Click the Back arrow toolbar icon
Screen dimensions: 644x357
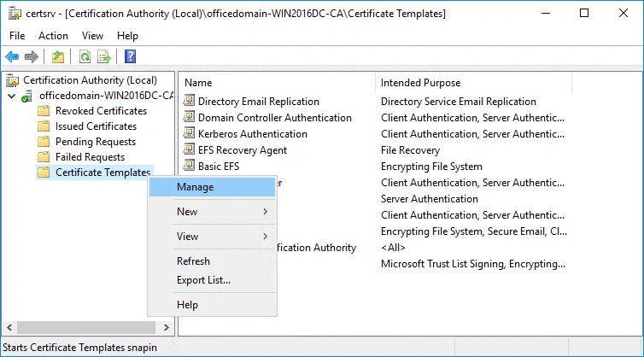(12, 57)
